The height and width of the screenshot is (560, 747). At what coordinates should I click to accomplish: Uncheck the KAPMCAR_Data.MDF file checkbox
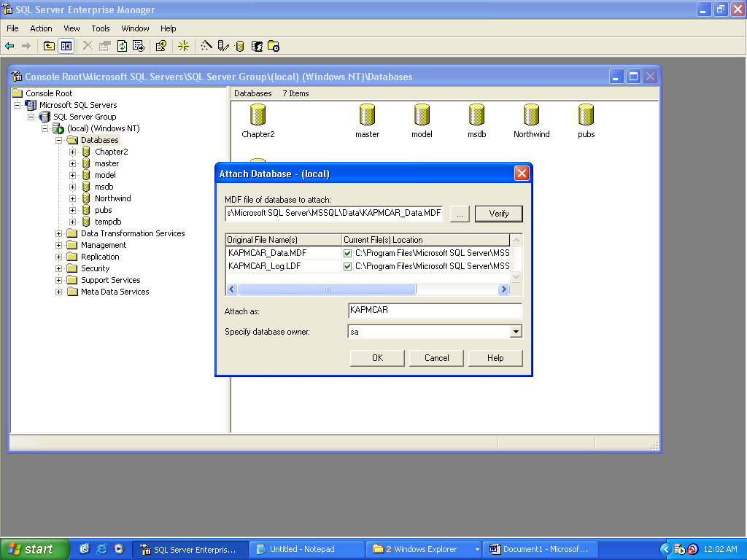(348, 253)
